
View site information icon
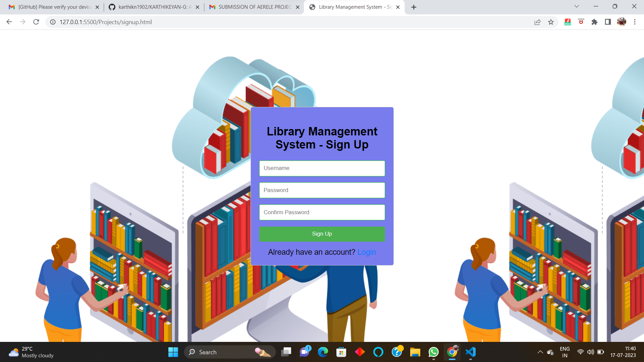point(53,22)
